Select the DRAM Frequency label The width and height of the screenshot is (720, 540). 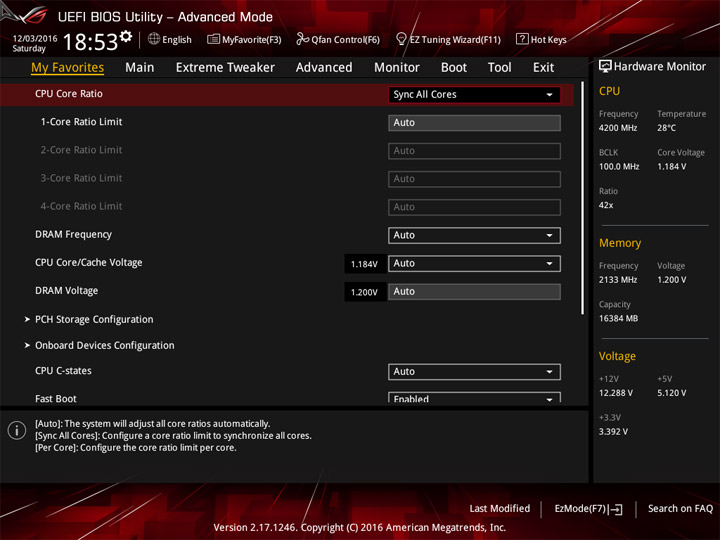(x=73, y=235)
